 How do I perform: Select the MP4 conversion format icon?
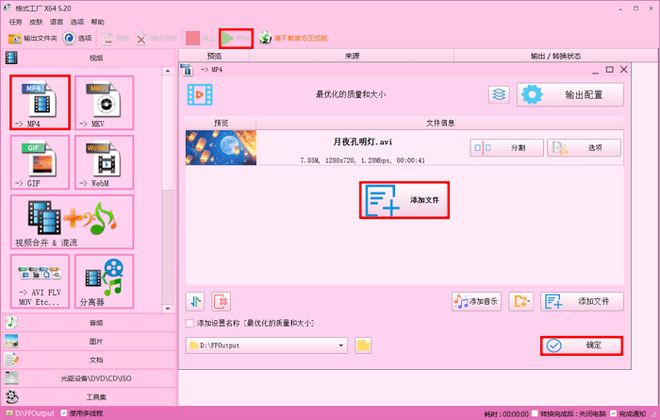(40, 101)
